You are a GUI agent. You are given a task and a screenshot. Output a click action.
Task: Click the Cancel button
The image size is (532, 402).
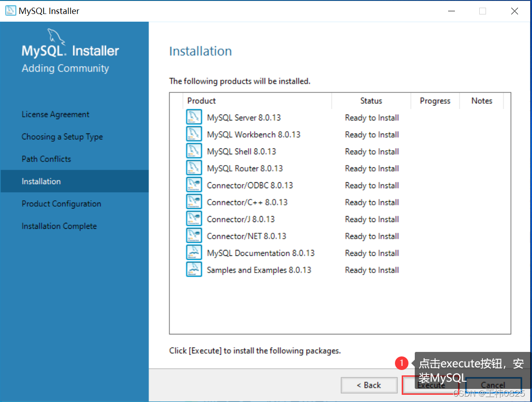tap(493, 385)
